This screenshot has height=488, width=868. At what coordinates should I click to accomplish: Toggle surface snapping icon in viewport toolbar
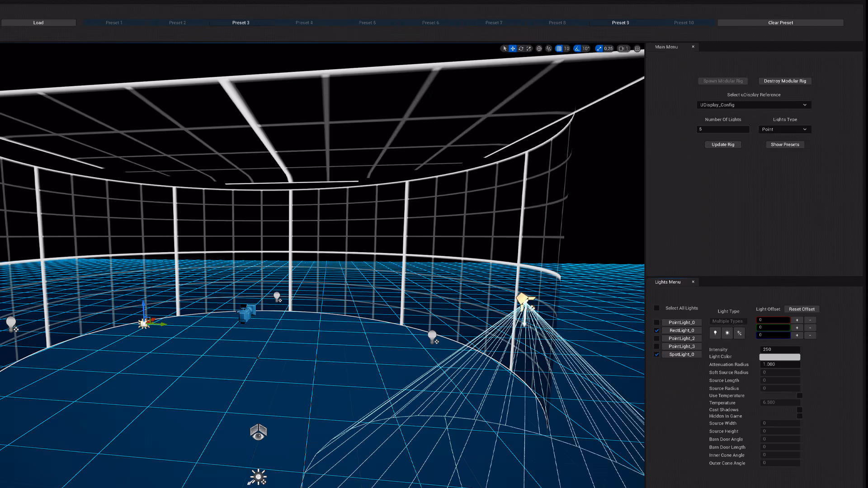(548, 48)
